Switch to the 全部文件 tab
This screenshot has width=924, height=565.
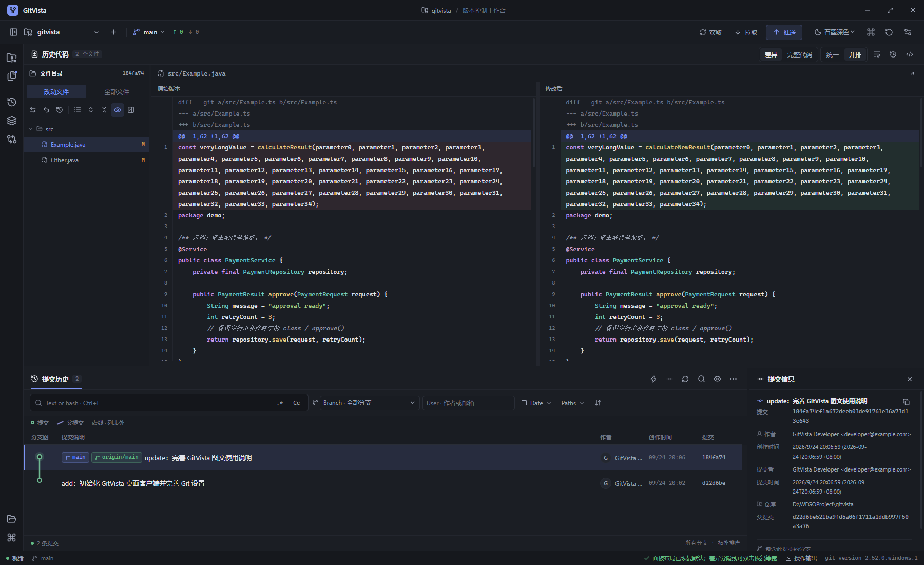(x=117, y=91)
